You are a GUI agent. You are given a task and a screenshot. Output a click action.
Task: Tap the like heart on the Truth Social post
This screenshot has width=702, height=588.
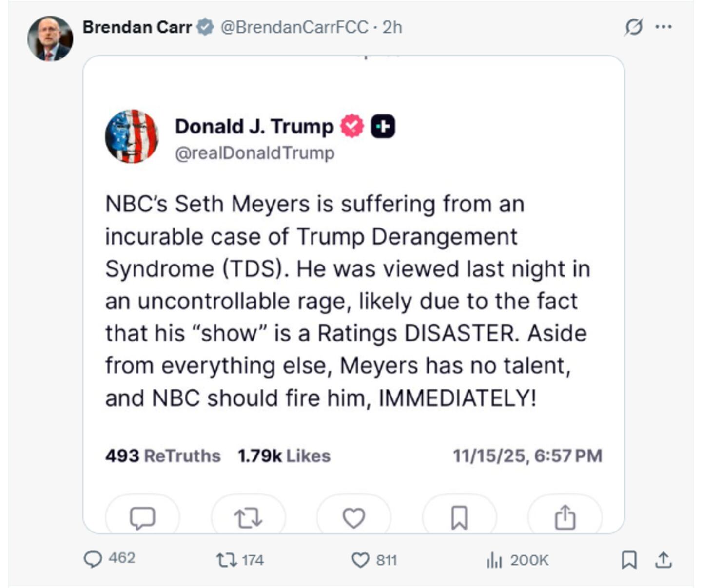pyautogui.click(x=354, y=518)
